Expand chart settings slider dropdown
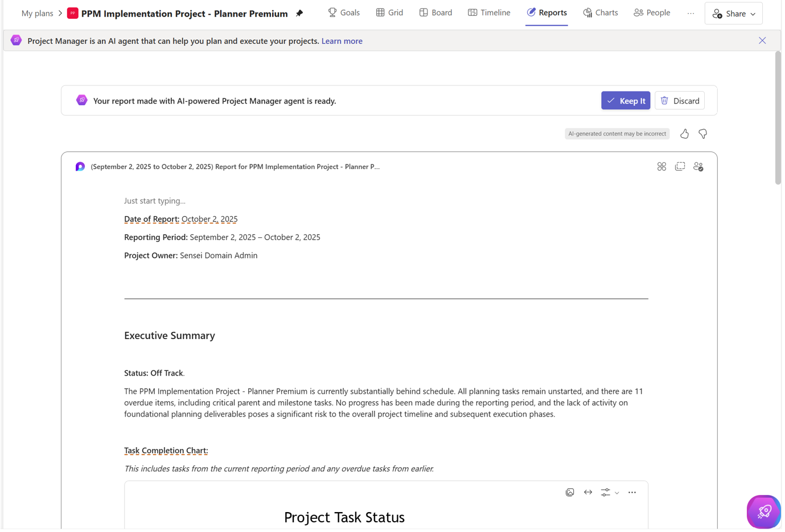The image size is (785, 532). click(x=610, y=492)
